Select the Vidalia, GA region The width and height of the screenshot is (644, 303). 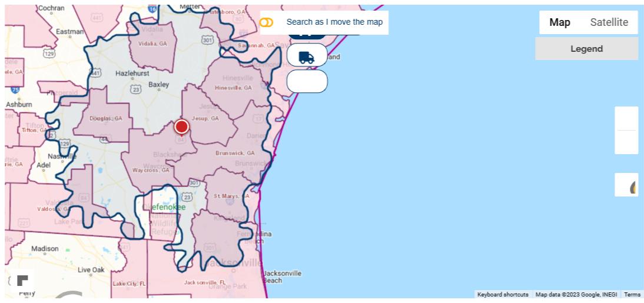pos(152,44)
